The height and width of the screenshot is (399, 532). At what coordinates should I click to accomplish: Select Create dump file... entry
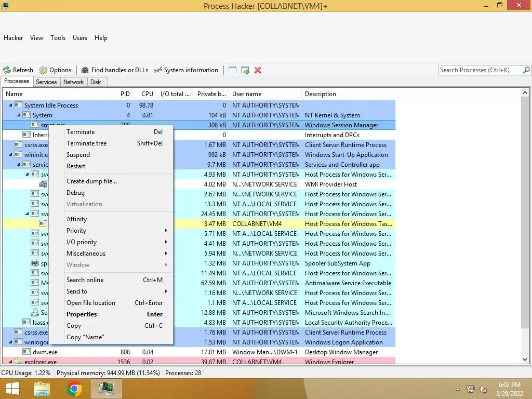(117, 181)
